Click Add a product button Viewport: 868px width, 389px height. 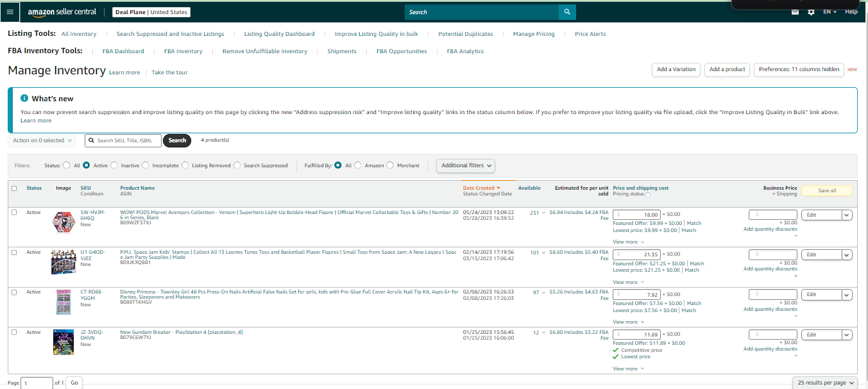click(x=728, y=69)
